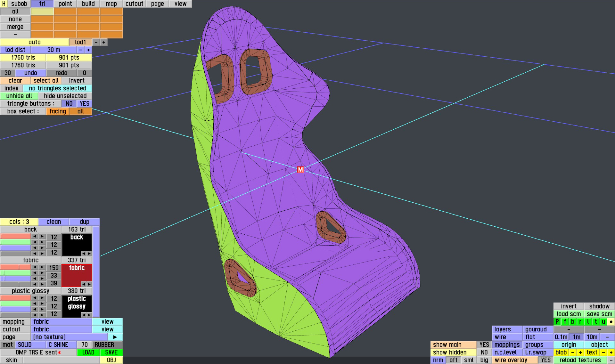
Task: Set triangle buttons to YES
Action: click(x=85, y=104)
